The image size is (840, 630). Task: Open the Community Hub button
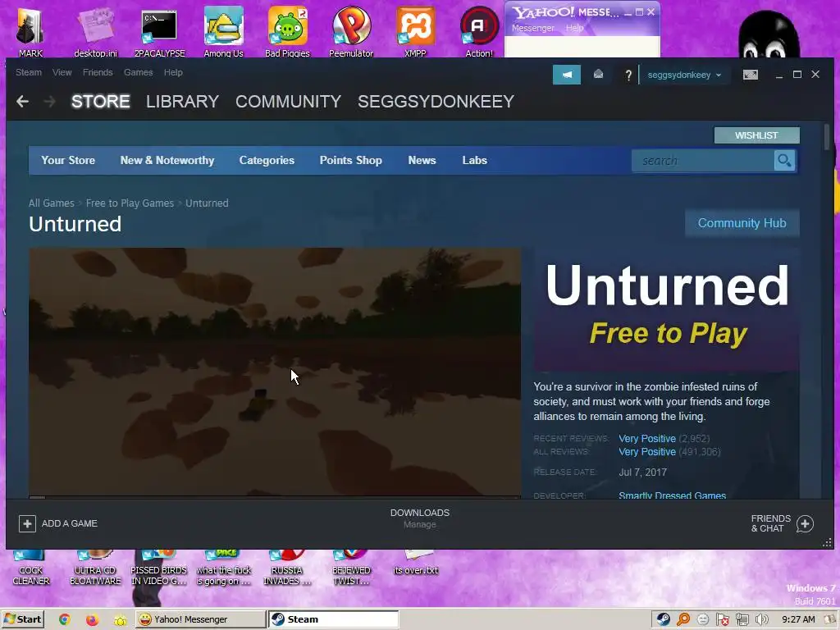[742, 223]
